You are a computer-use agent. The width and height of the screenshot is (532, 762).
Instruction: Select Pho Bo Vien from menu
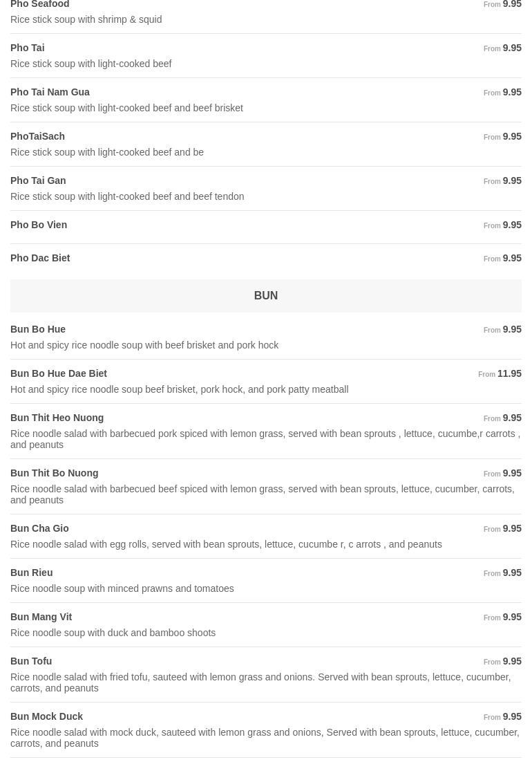39,225
